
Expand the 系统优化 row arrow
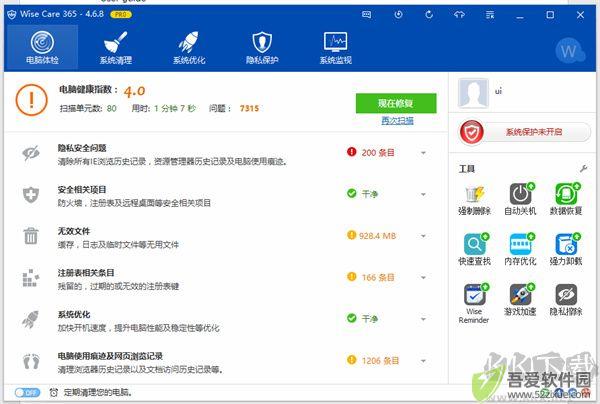coord(423,319)
